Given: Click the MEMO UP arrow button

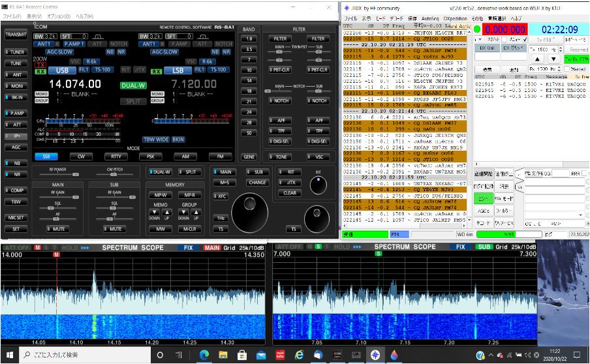Looking at the screenshot, I should pos(167,212).
